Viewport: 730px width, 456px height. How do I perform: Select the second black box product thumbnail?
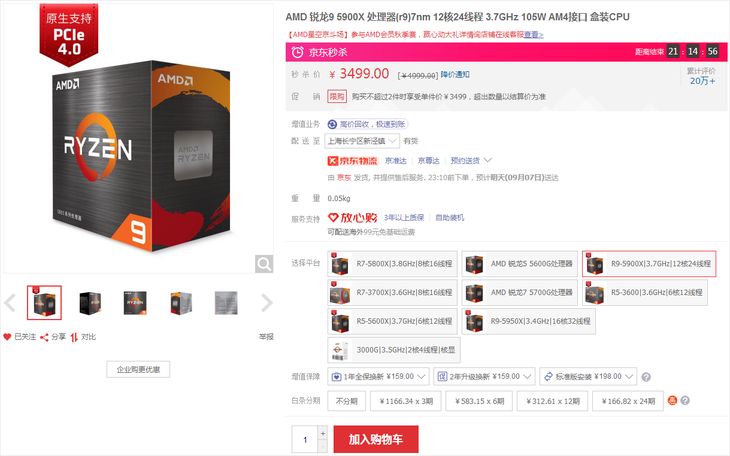(x=90, y=303)
